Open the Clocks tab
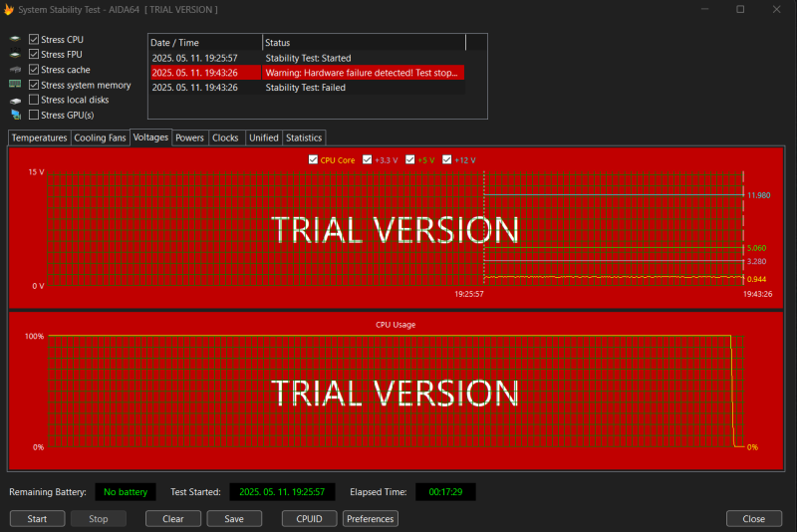Image resolution: width=797 pixels, height=532 pixels. pyautogui.click(x=225, y=137)
